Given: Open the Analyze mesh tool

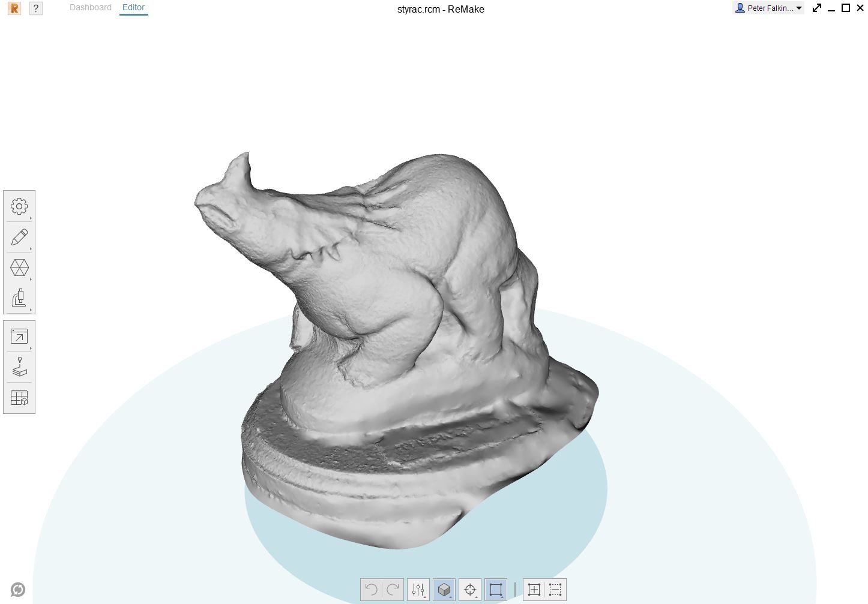Looking at the screenshot, I should pos(20,268).
